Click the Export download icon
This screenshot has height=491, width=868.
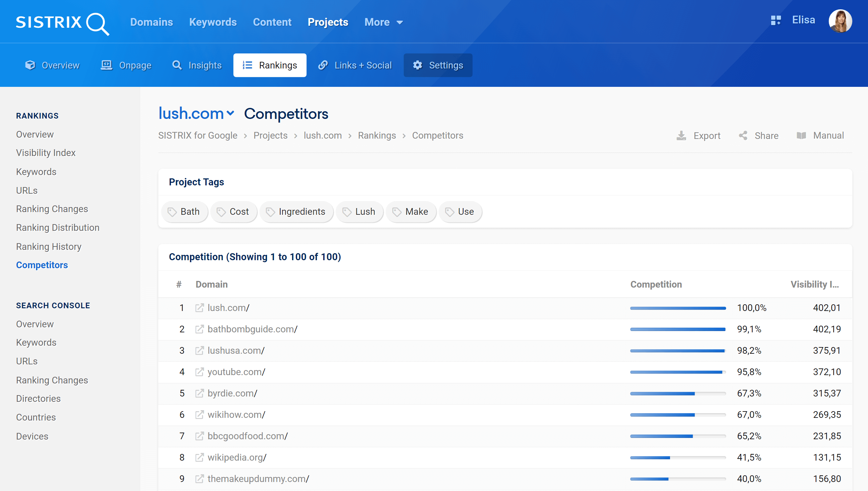[x=681, y=136]
